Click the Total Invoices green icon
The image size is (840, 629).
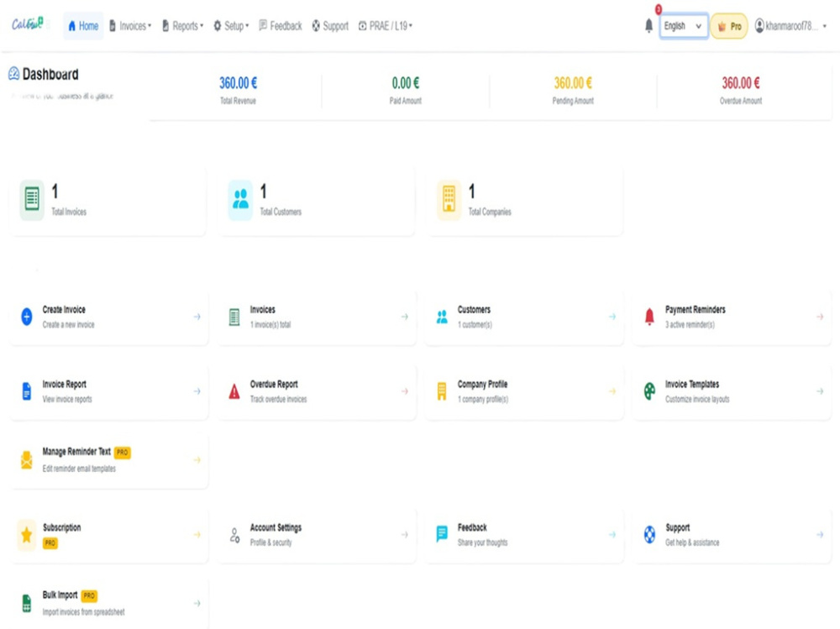(x=32, y=200)
